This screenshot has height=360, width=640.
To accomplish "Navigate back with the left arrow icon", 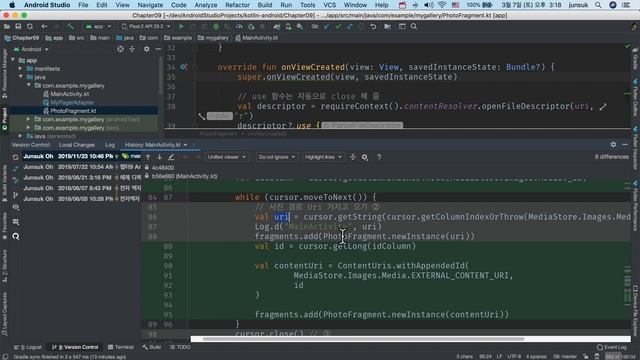I will pyautogui.click(x=44, y=27).
